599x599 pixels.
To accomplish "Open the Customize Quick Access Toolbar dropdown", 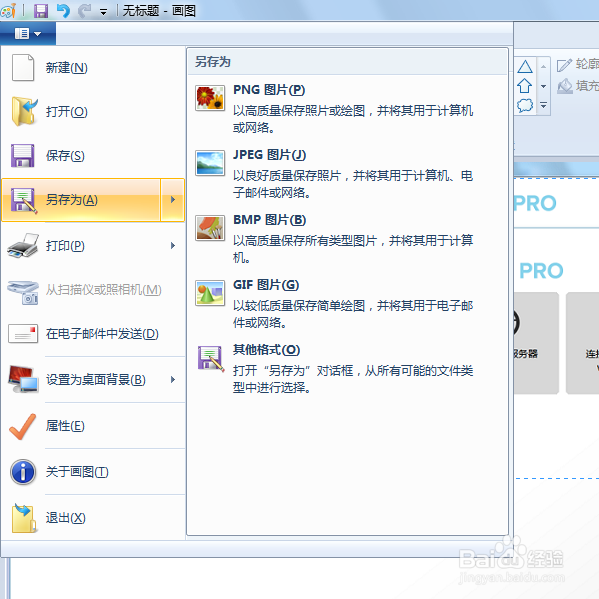I will point(103,12).
